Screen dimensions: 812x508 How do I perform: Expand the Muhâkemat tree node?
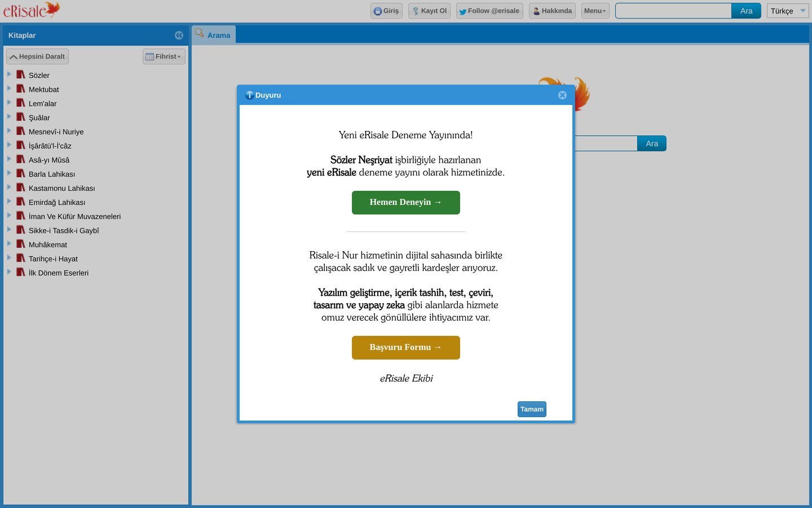click(x=9, y=243)
